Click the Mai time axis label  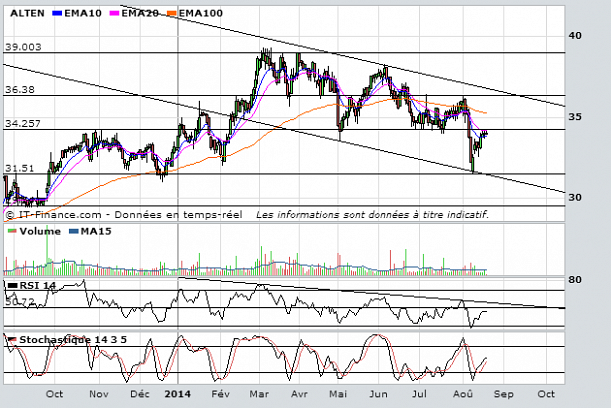[x=338, y=394]
